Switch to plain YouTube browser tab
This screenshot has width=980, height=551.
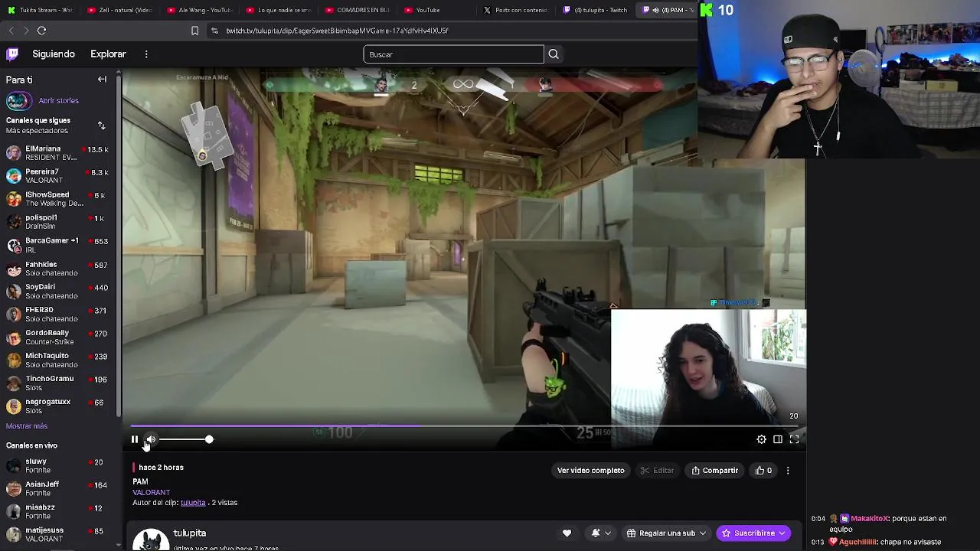(x=436, y=10)
